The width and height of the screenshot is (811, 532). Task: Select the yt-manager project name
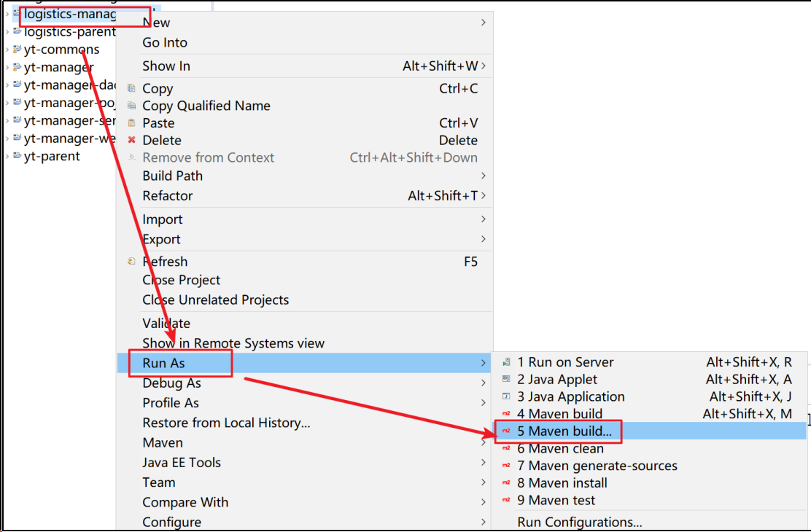click(58, 67)
